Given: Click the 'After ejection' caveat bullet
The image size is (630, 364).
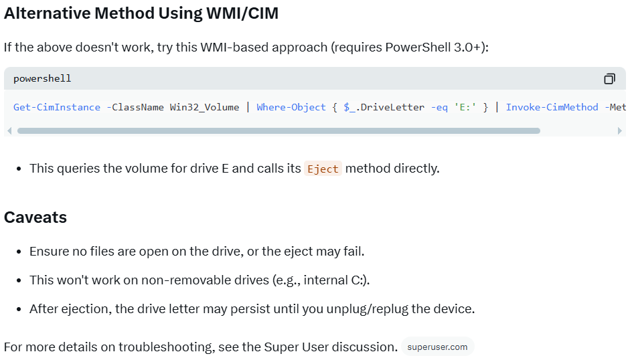Looking at the screenshot, I should pyautogui.click(x=252, y=309).
